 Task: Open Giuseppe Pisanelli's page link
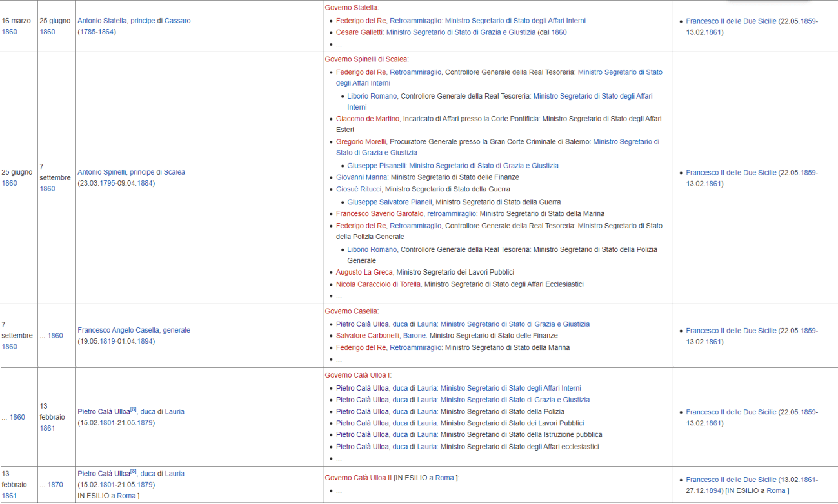[377, 166]
